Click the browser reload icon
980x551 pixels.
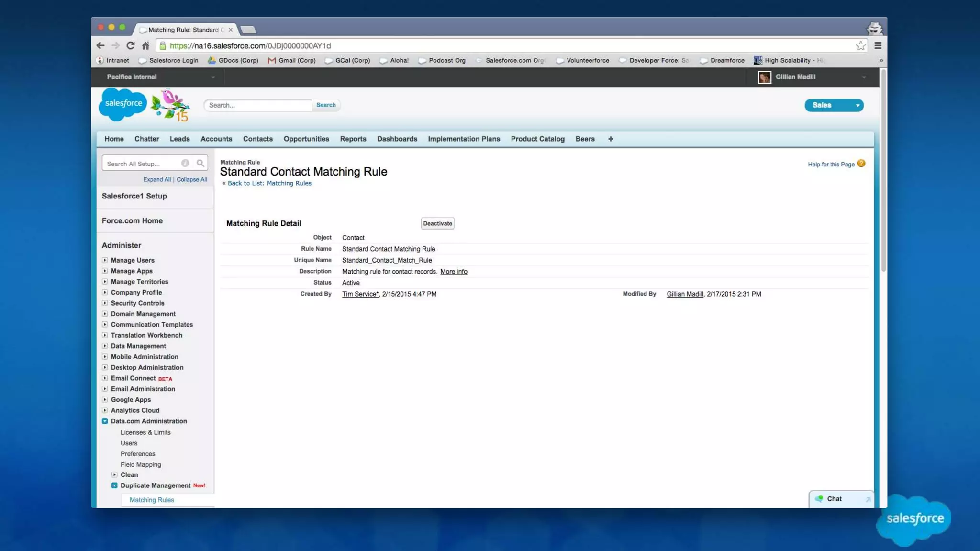tap(130, 45)
